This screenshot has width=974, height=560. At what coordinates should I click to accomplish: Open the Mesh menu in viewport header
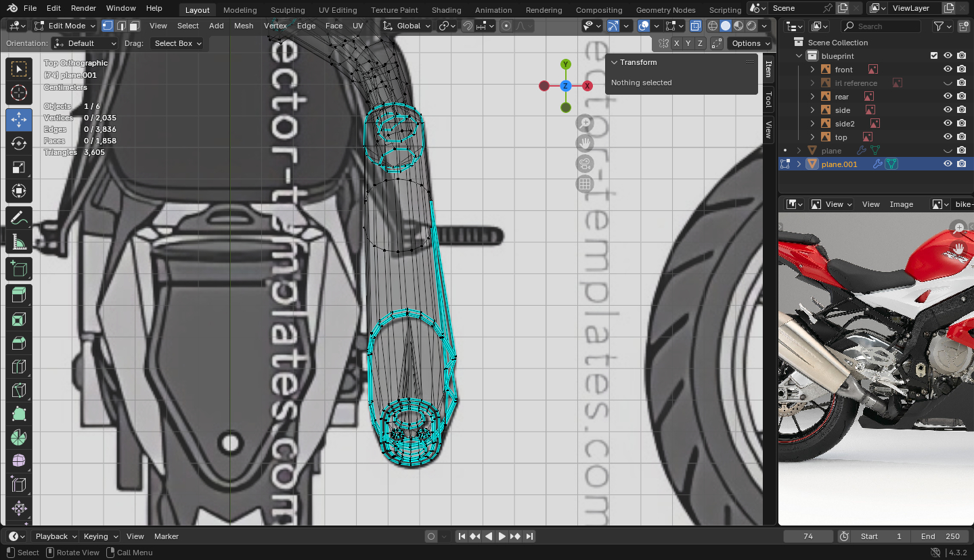(244, 26)
